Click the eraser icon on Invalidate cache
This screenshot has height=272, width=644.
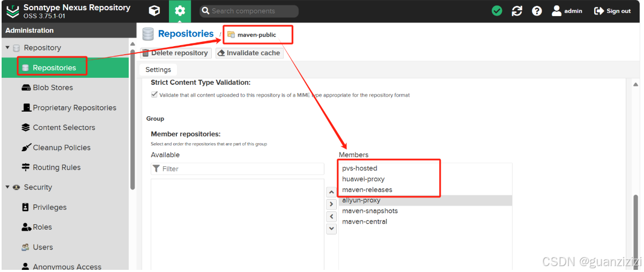coord(221,53)
